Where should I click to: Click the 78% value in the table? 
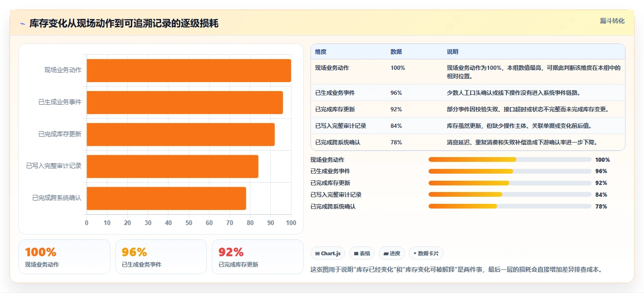click(x=396, y=142)
